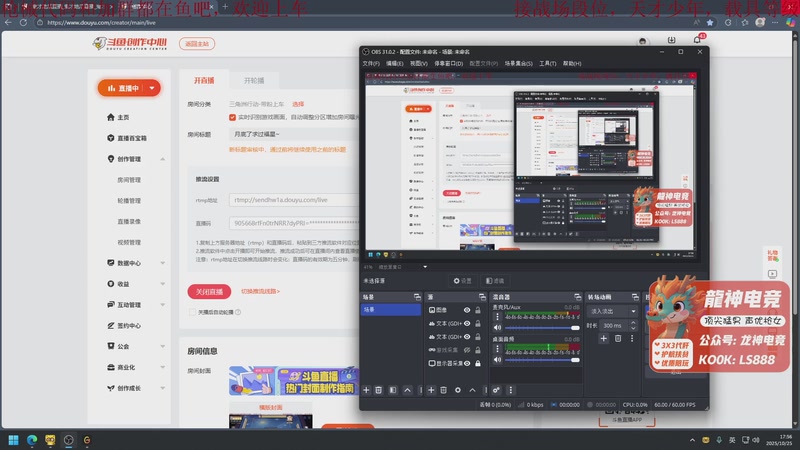Collapse 创作管理 sidebar section
Screen dimensions: 800x450
tap(163, 159)
